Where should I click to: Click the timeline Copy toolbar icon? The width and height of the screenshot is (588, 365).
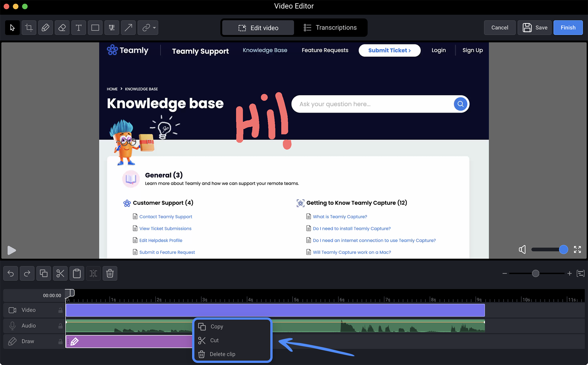tap(44, 273)
